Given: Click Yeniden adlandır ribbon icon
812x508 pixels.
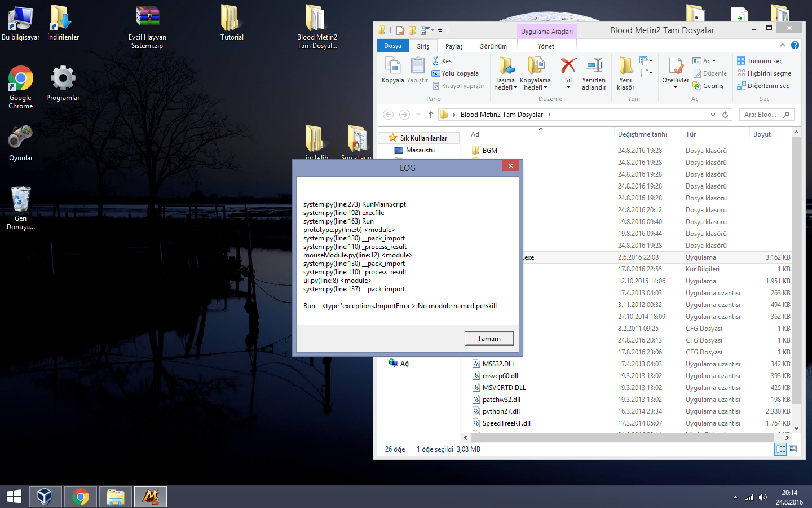Looking at the screenshot, I should click(594, 73).
